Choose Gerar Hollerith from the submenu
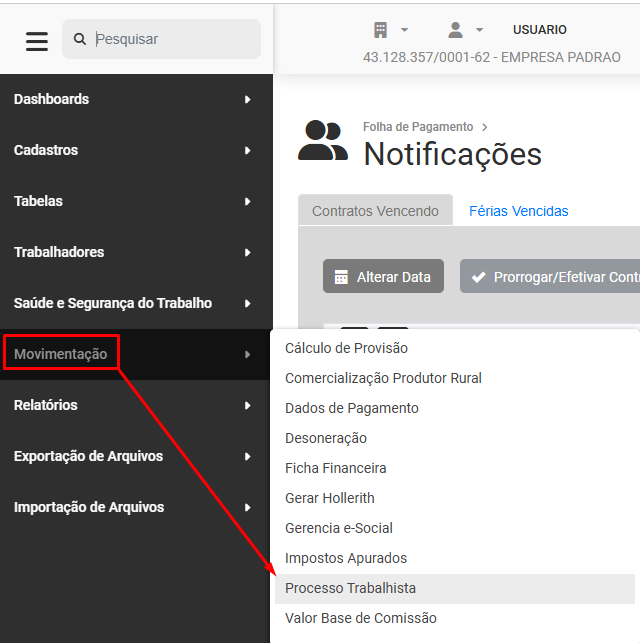 click(x=330, y=498)
